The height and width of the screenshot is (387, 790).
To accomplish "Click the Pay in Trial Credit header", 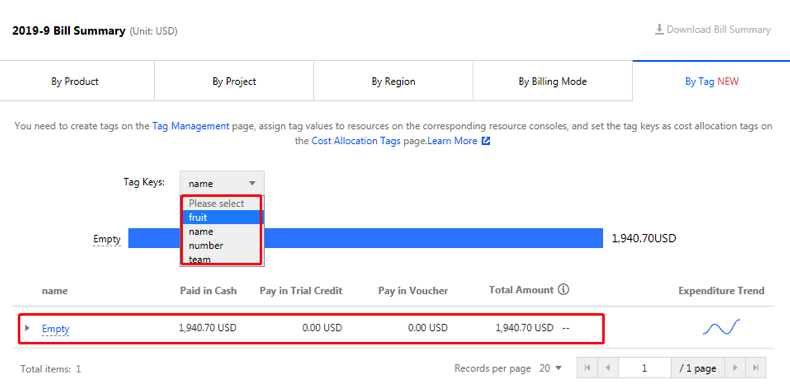I will [x=301, y=291].
